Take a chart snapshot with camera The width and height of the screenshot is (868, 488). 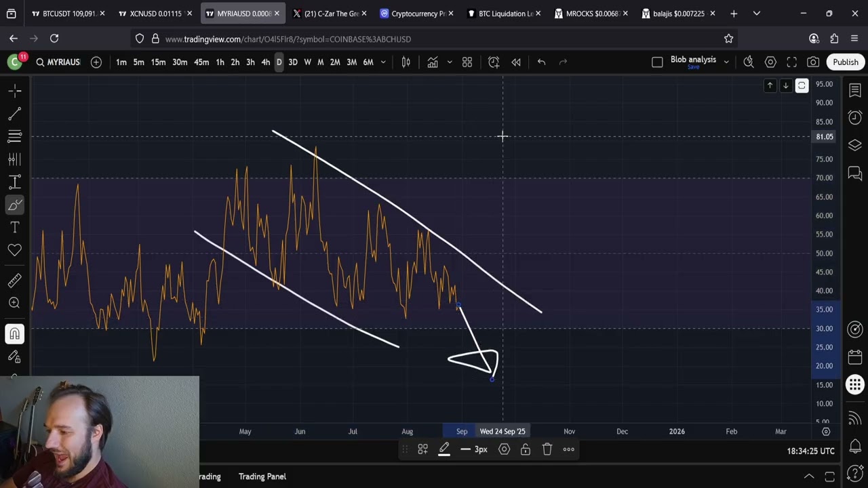(813, 62)
